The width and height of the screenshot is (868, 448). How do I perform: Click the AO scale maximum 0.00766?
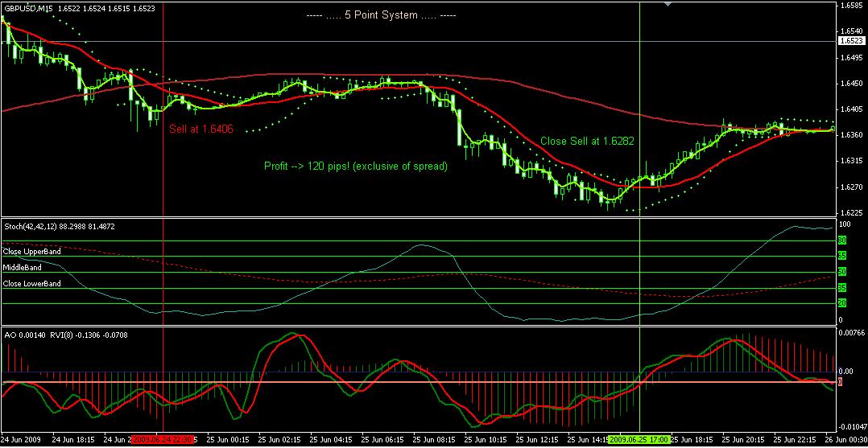(852, 332)
